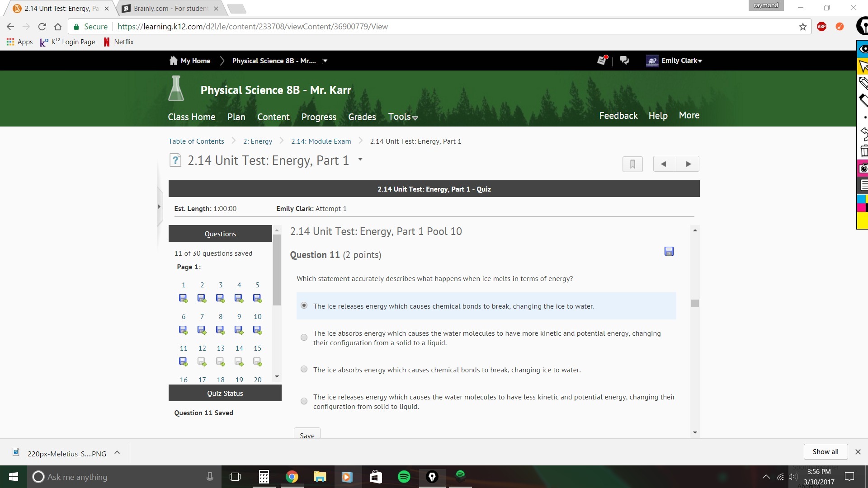The height and width of the screenshot is (488, 868).
Task: Open Spotify from the Windows taskbar
Action: pos(404,477)
